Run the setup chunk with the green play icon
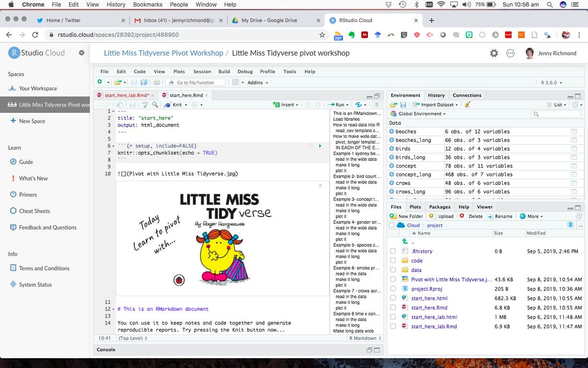The height and width of the screenshot is (368, 588). (320, 146)
